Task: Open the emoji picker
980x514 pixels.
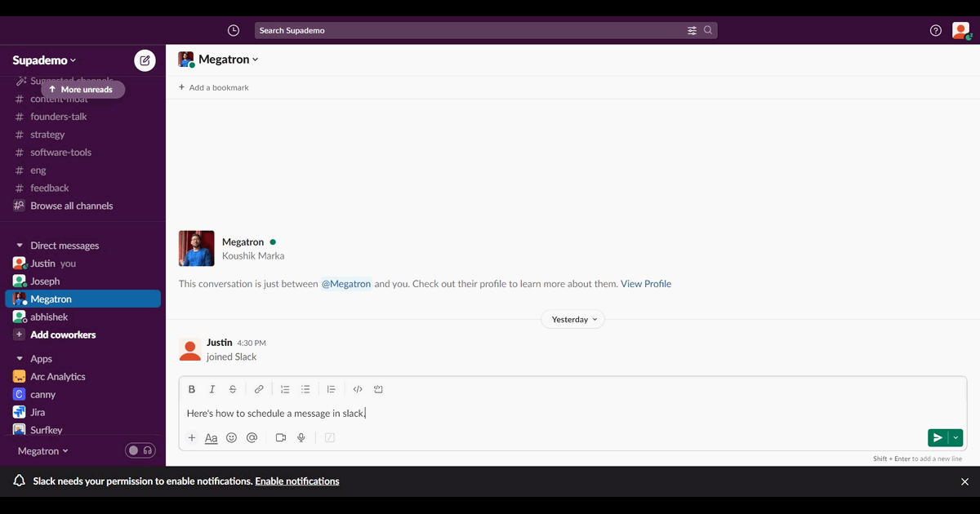Action: [231, 438]
